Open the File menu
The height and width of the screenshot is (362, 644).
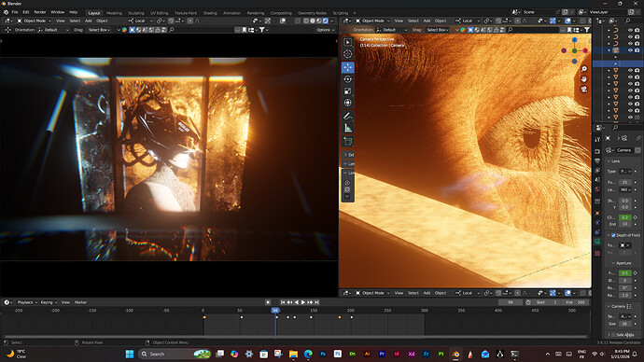(14, 12)
